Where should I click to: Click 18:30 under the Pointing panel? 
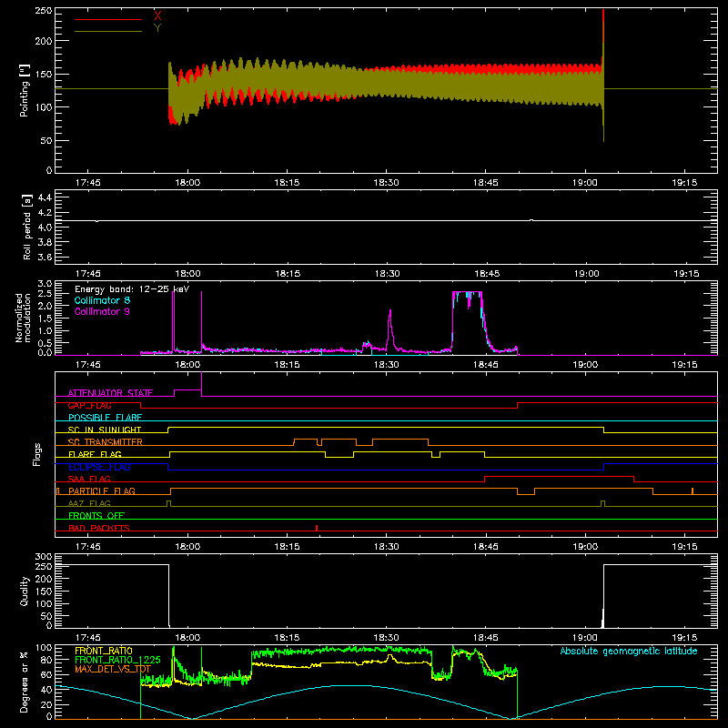coord(386,183)
